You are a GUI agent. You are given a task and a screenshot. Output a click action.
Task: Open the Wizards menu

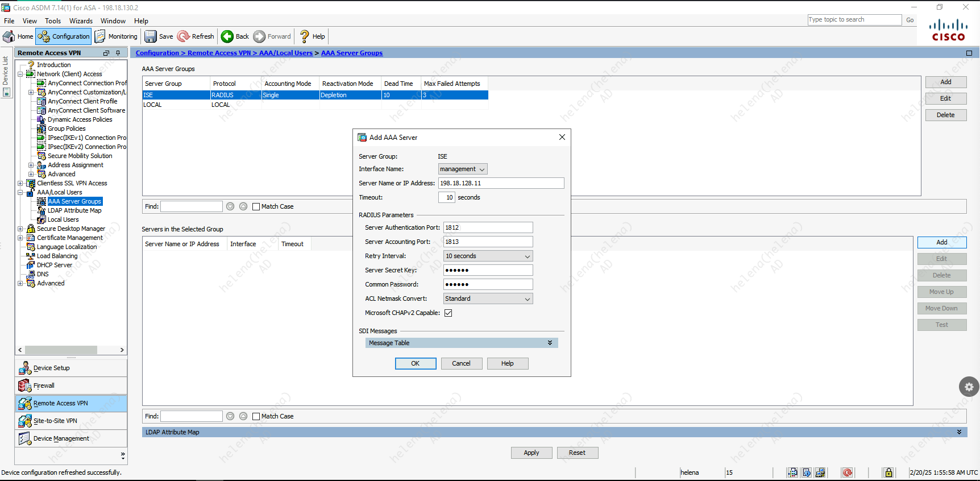tap(81, 21)
